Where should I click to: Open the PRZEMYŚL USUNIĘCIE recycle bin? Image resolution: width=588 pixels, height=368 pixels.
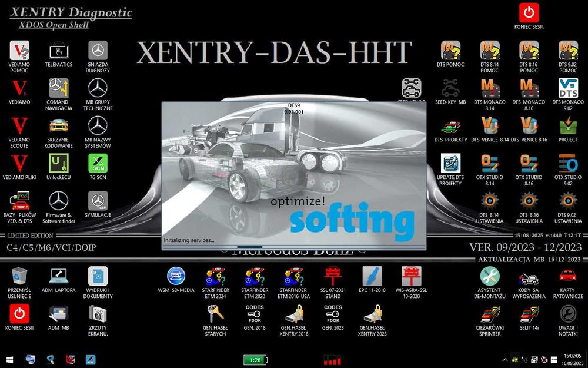pos(19,276)
